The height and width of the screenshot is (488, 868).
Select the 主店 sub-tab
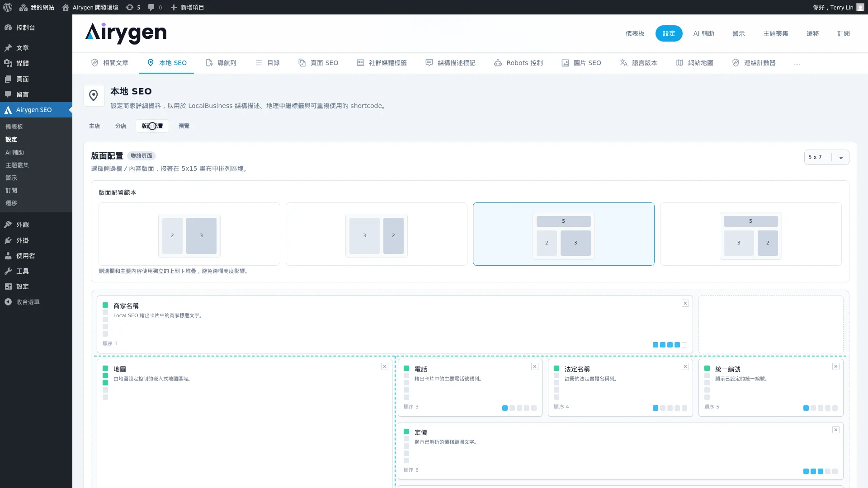94,126
